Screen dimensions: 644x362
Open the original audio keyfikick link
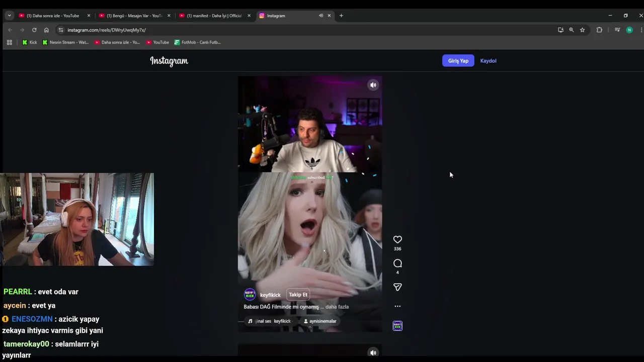[269, 321]
